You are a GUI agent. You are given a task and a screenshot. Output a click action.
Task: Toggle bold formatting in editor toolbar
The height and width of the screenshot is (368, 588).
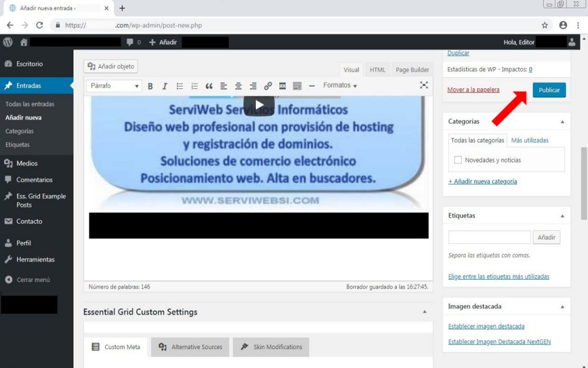150,86
